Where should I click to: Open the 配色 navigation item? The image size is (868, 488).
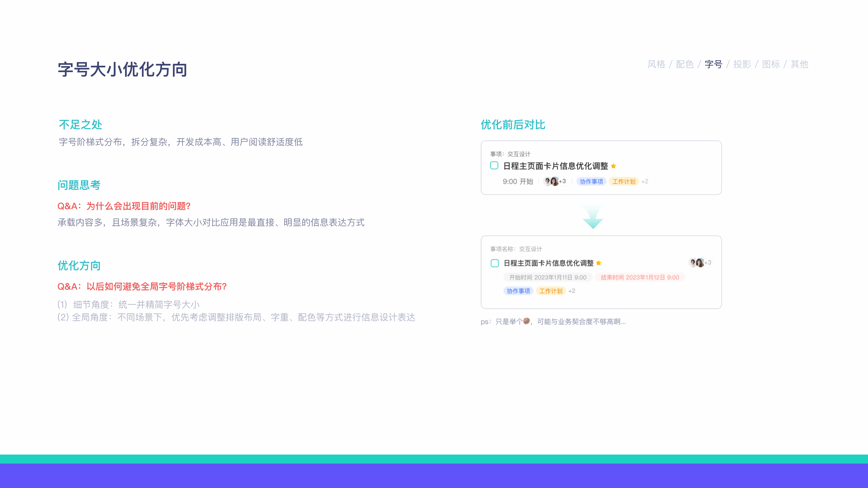685,64
